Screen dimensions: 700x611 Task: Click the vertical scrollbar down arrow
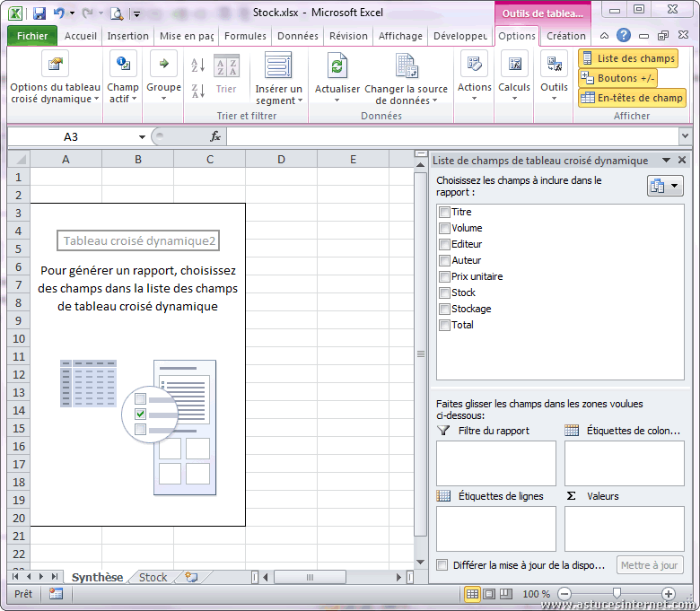point(420,563)
